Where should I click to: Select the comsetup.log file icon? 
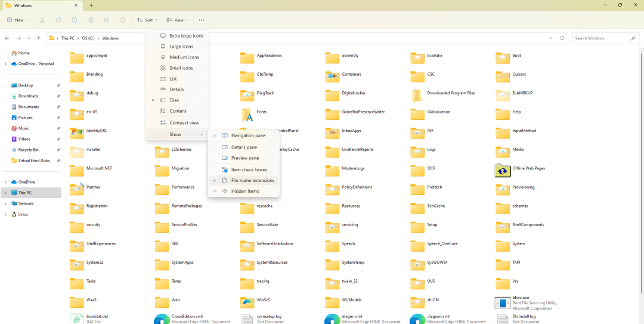click(247, 319)
